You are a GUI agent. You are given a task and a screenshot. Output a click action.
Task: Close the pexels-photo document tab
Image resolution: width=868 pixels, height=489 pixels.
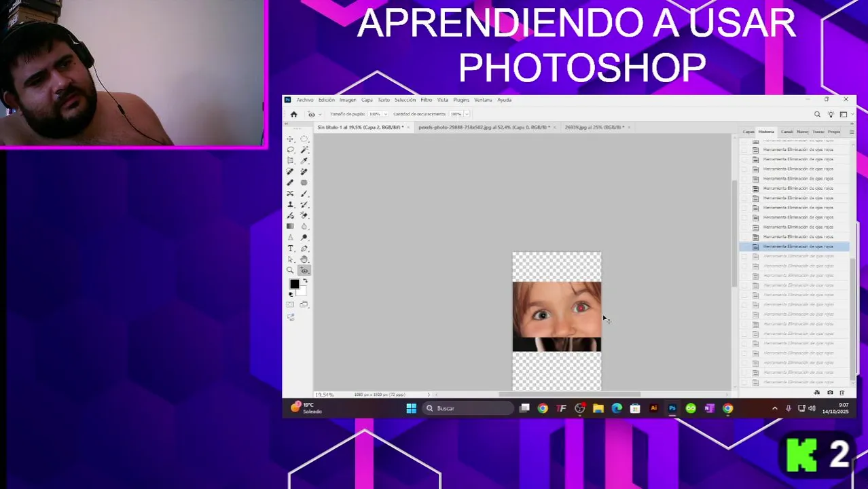555,127
